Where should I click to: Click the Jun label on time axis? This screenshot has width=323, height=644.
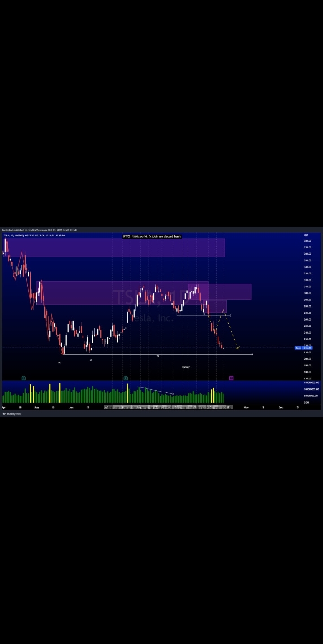[x=71, y=407]
